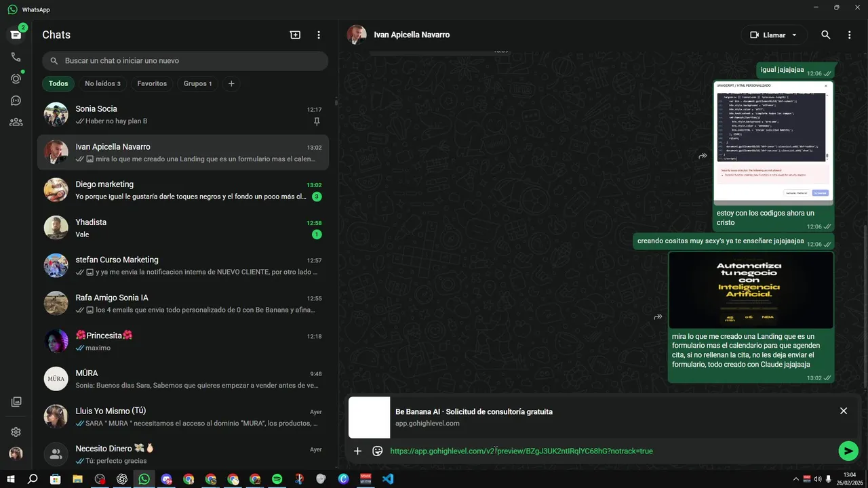Image resolution: width=868 pixels, height=488 pixels.
Task: Select the Todos filter
Action: point(58,83)
